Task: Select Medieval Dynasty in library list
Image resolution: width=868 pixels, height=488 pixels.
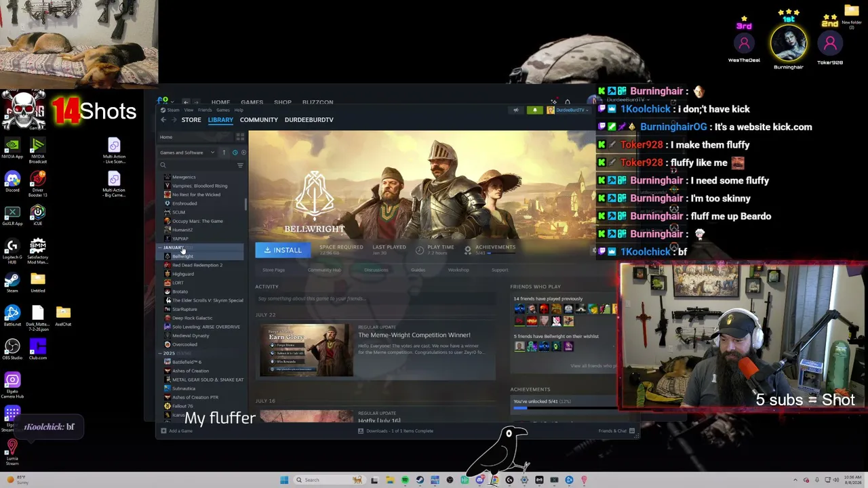Action: 191,335
